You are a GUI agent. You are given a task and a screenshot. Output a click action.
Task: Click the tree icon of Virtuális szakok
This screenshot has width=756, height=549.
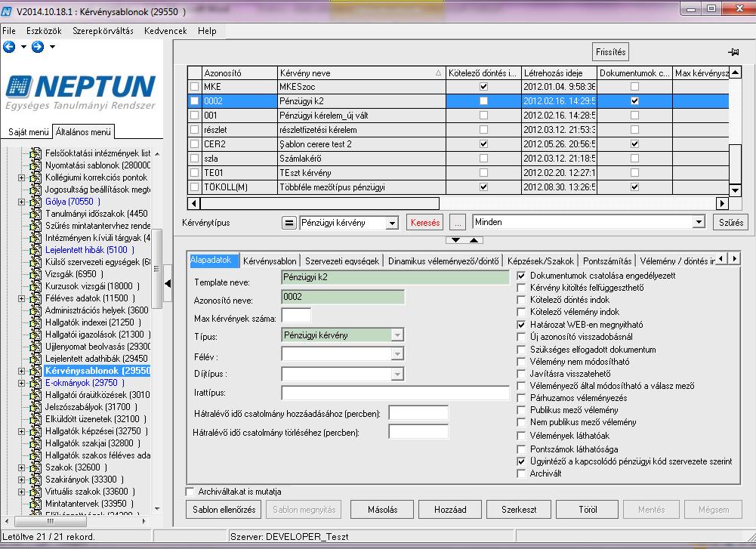tap(35, 491)
